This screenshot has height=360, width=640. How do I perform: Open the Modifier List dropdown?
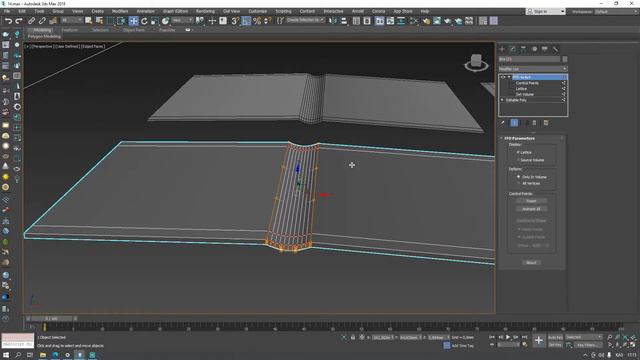tap(533, 69)
